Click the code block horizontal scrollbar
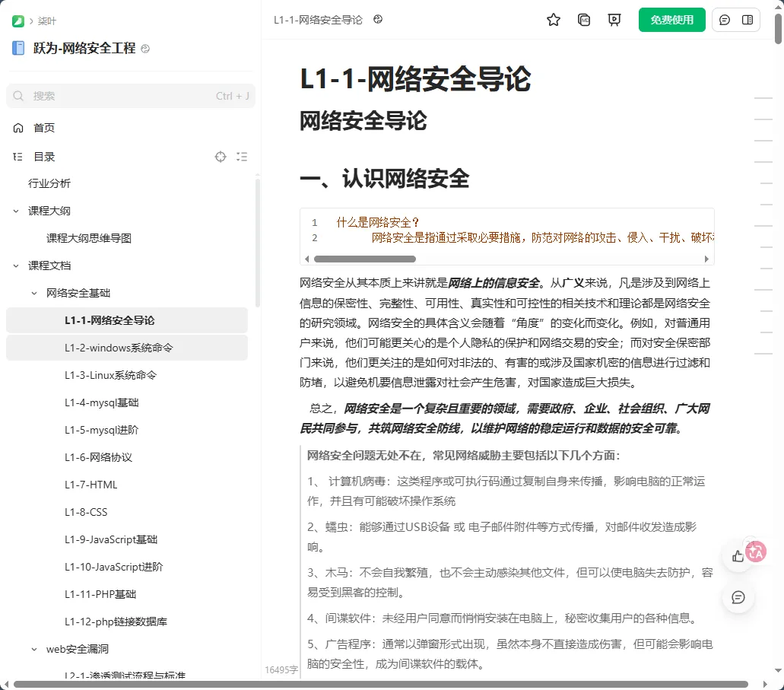The width and height of the screenshot is (784, 690). [x=364, y=259]
